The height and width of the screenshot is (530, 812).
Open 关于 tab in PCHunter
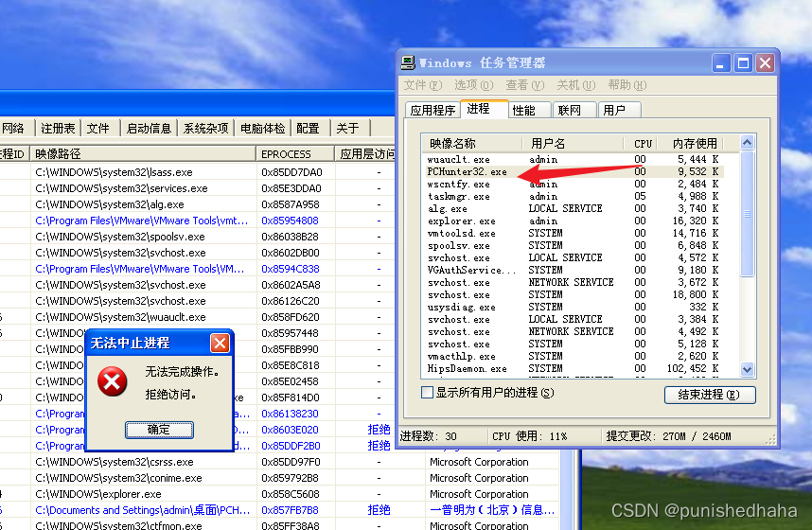coord(348,128)
